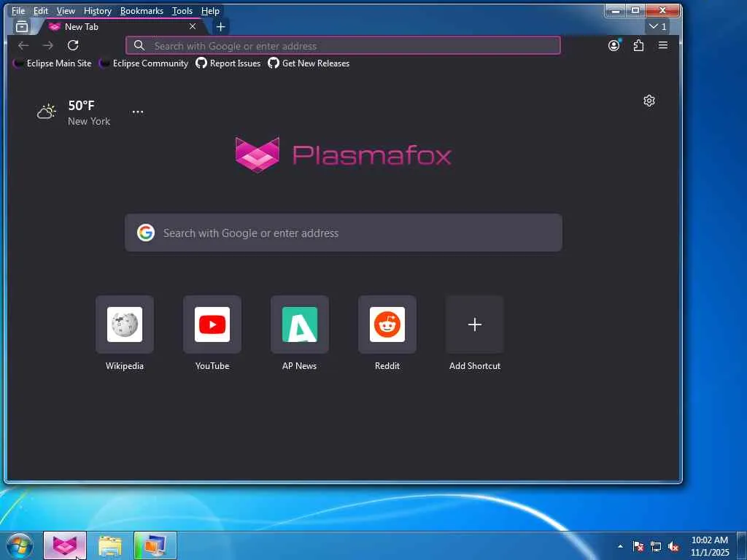Open the History menu

97,10
